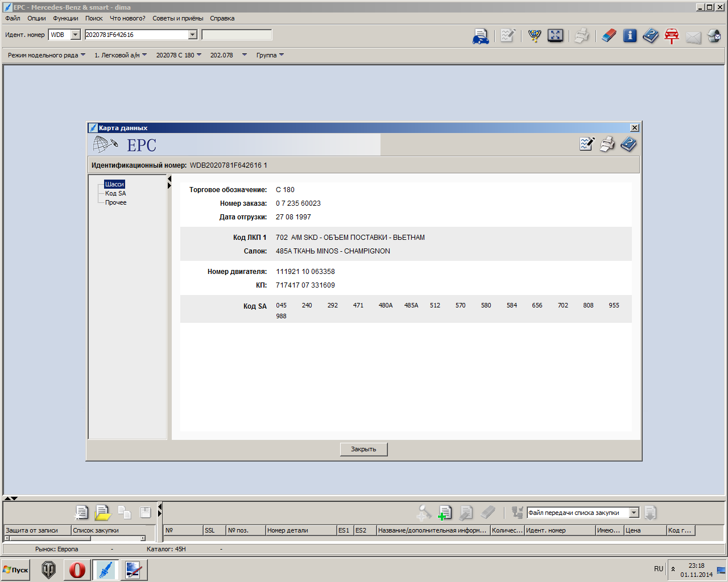The height and width of the screenshot is (582, 728).
Task: Open the help book icon in the main toolbar
Action: [x=651, y=36]
